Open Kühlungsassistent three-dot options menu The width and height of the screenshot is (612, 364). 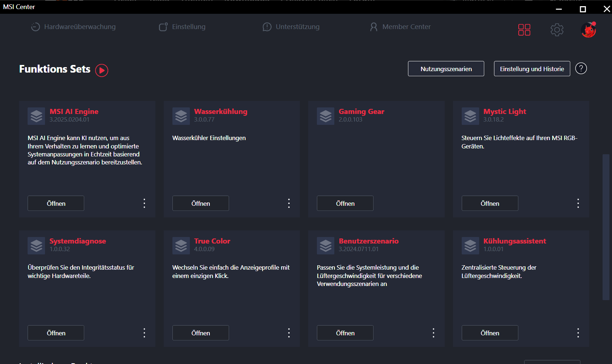coord(578,333)
